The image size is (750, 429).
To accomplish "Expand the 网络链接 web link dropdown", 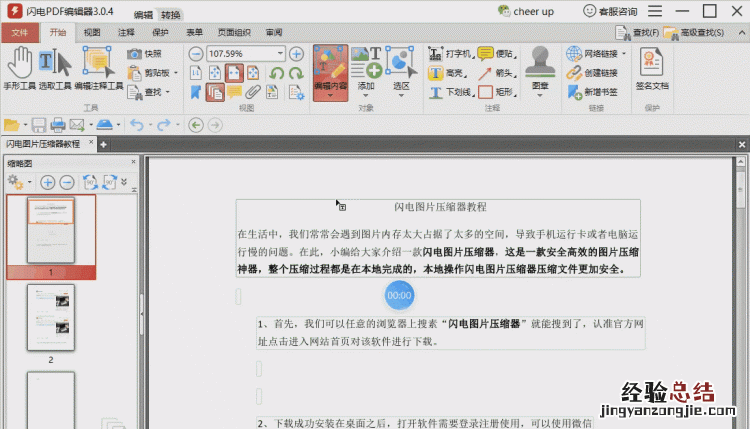I will tap(620, 53).
